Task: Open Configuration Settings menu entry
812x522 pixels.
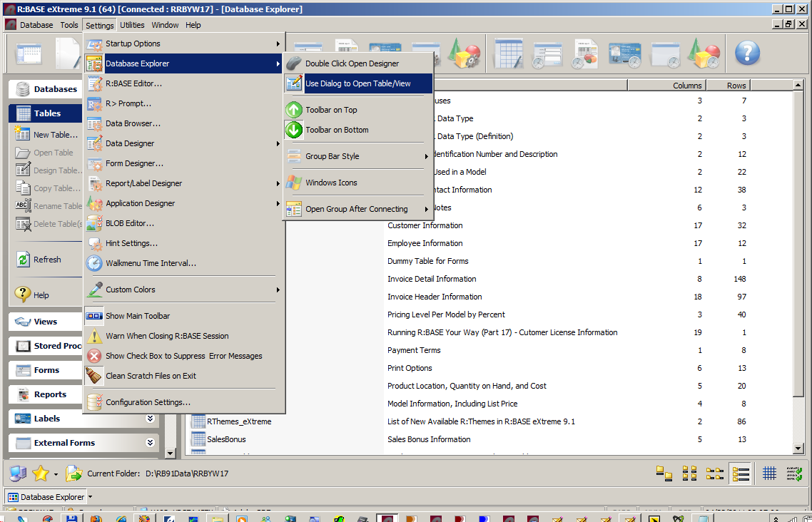Action: coord(148,402)
